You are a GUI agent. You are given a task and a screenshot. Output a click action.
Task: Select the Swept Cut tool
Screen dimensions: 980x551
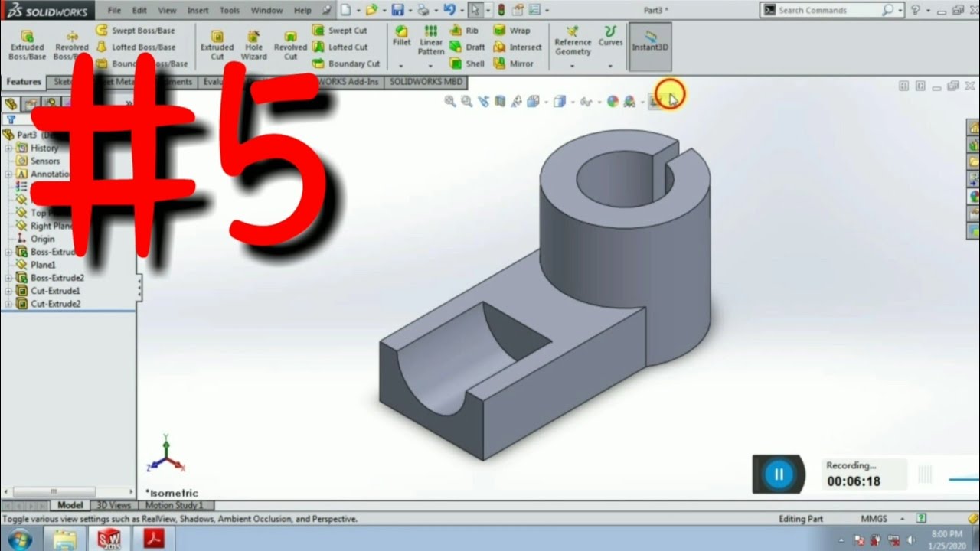tap(340, 31)
